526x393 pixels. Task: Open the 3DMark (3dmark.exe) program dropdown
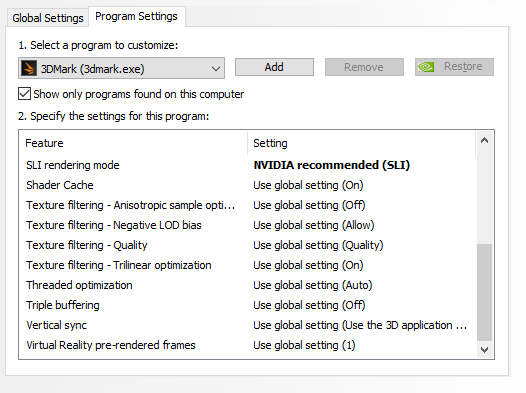pyautogui.click(x=121, y=68)
